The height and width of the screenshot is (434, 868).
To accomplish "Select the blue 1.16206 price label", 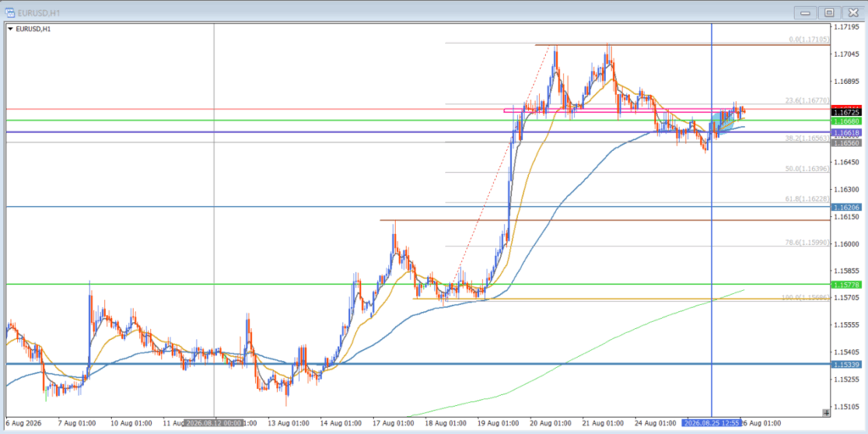I will coord(847,207).
